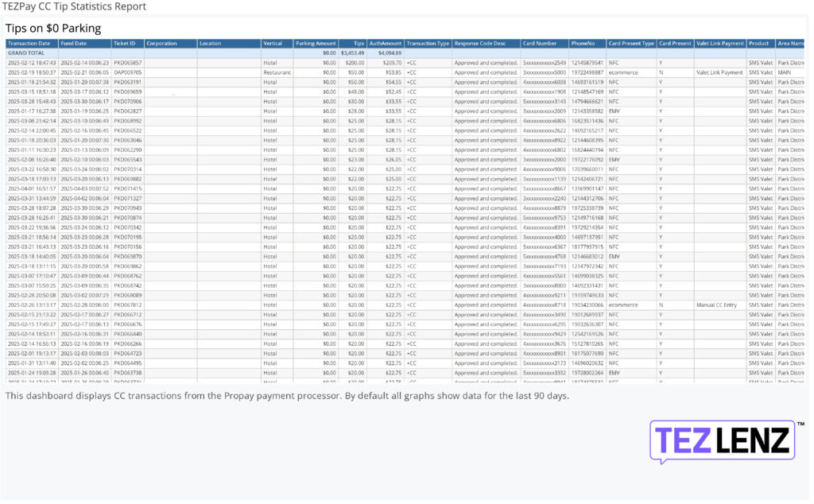Select ticket ID PKD069659
The width and height of the screenshot is (814, 504).
pos(128,92)
